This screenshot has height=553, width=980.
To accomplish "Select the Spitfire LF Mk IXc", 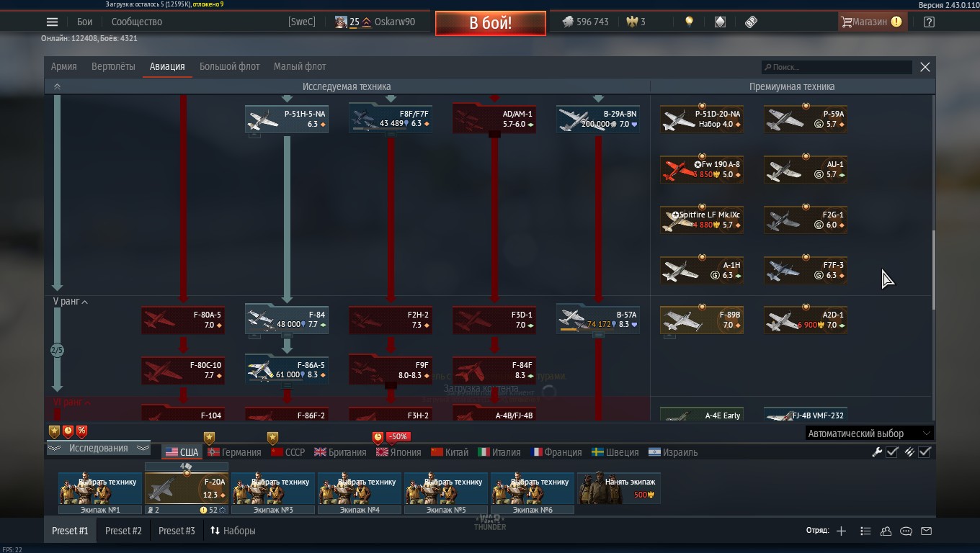I will point(702,220).
